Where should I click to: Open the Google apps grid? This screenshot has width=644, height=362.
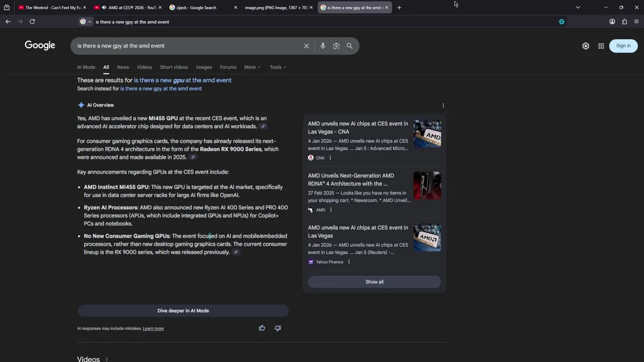click(601, 46)
